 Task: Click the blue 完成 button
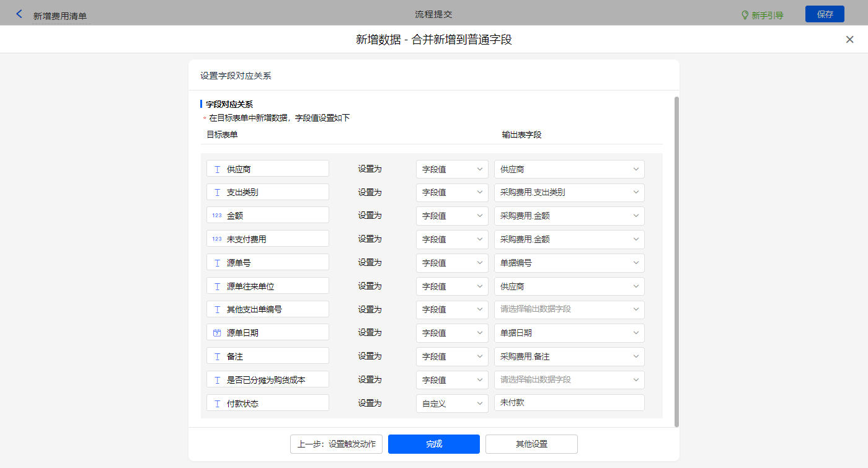434,444
